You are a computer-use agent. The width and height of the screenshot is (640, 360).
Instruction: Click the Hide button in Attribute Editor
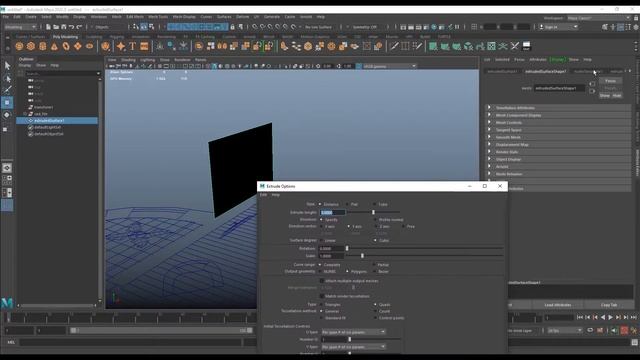tap(616, 96)
